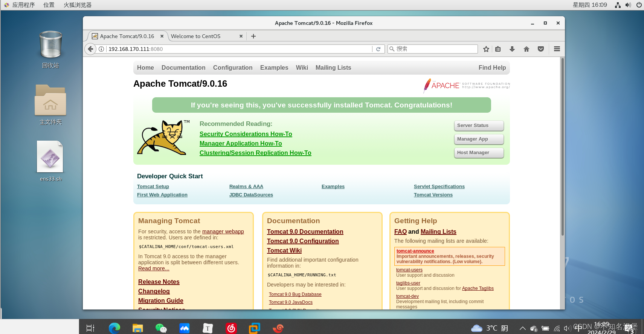Click the Server Status button
This screenshot has height=334, width=644.
[479, 126]
